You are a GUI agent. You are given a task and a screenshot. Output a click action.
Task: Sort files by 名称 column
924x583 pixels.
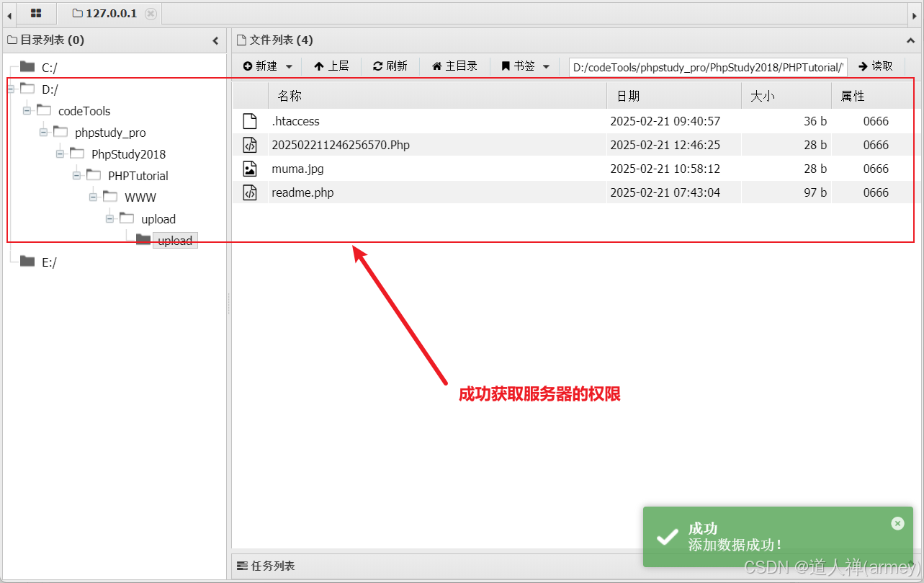(x=437, y=96)
